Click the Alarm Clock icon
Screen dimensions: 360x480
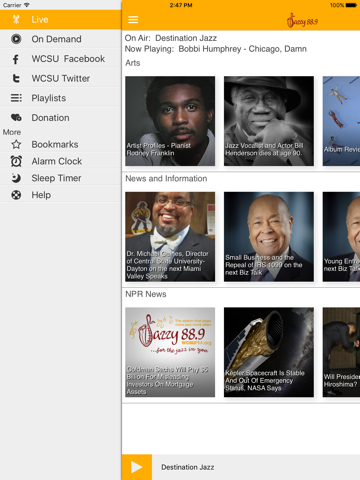(16, 161)
